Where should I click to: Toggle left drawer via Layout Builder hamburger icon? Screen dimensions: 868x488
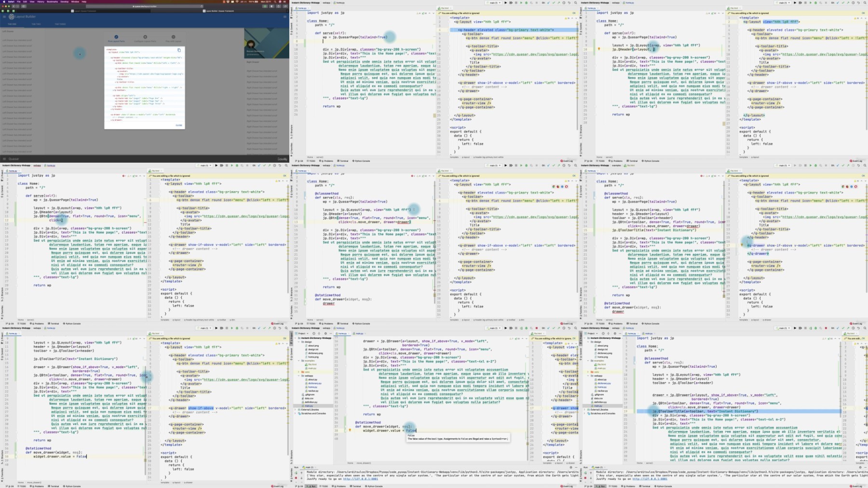point(4,16)
